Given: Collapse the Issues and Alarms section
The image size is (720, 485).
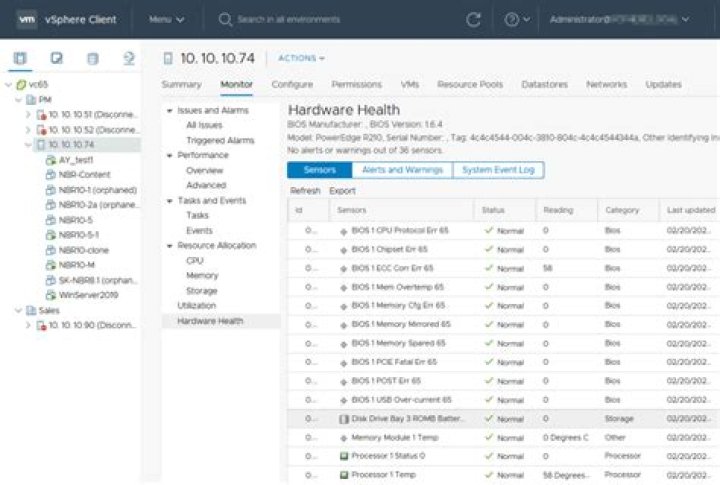Looking at the screenshot, I should point(169,111).
